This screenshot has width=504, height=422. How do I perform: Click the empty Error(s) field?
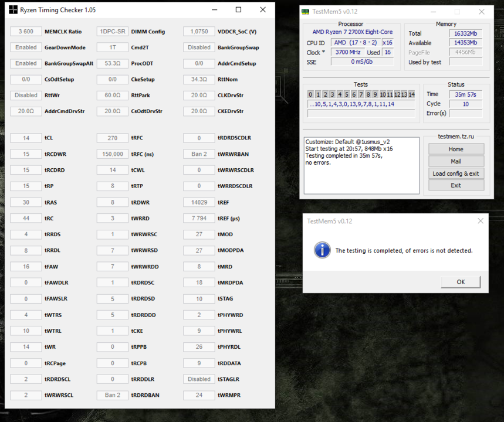(466, 113)
